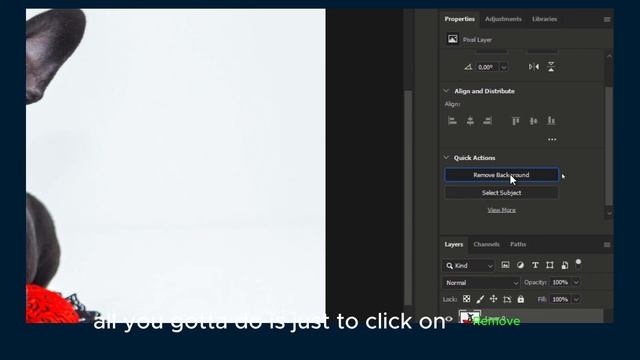Edit the Opacity value field
The image size is (640, 360).
point(560,282)
